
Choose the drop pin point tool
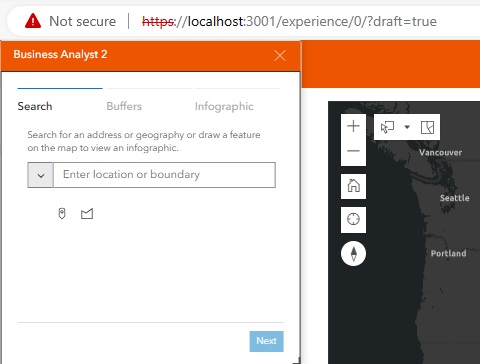pyautogui.click(x=62, y=213)
